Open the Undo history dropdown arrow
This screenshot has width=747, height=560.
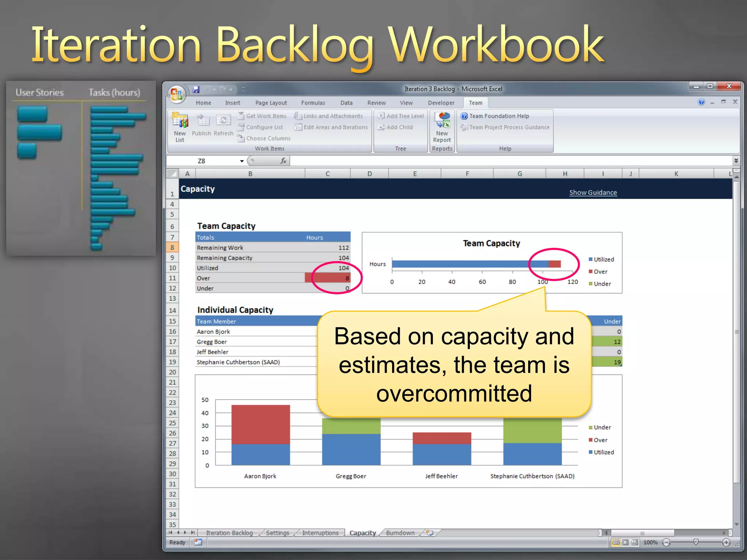tap(214, 89)
